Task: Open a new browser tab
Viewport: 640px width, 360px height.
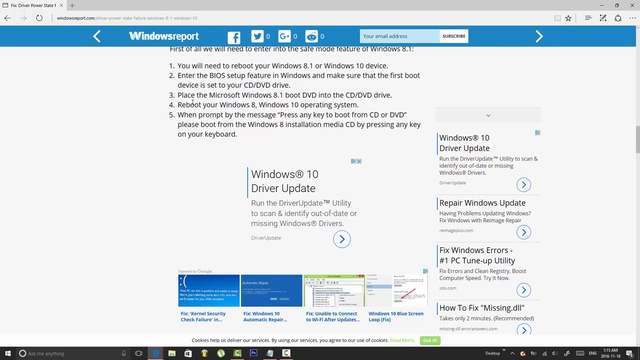Action: click(72, 5)
